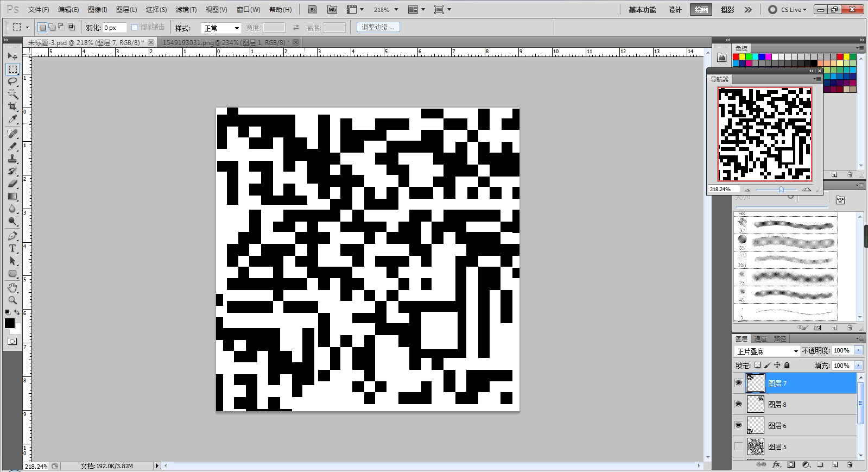The height and width of the screenshot is (472, 868).
Task: Hide 图层 8 layer visibility
Action: pos(738,404)
